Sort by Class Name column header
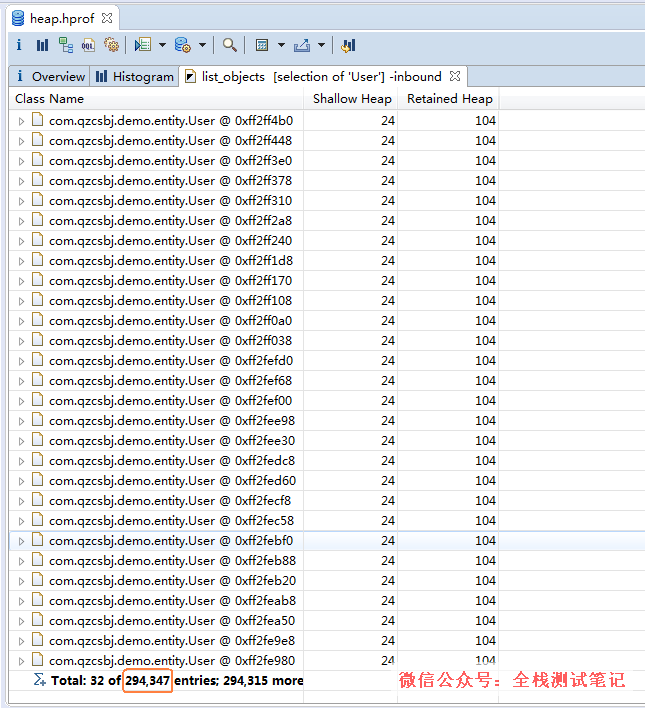645x708 pixels. [x=156, y=99]
